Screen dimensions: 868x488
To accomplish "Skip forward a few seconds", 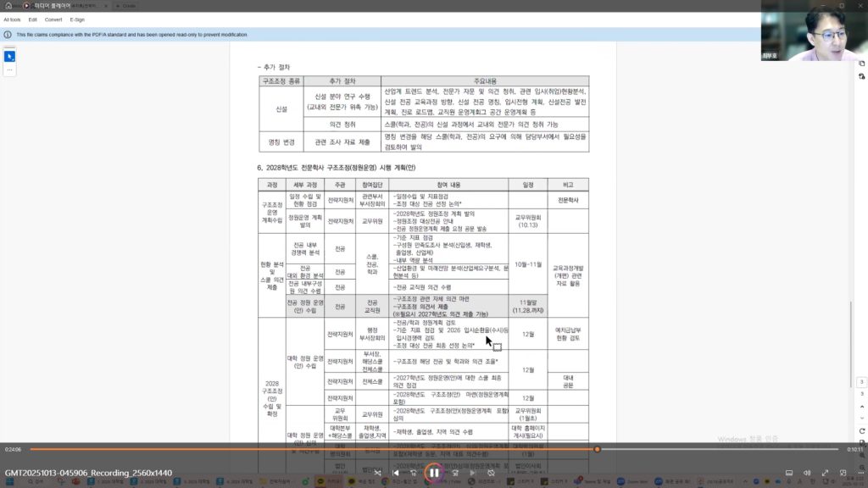I will [455, 472].
